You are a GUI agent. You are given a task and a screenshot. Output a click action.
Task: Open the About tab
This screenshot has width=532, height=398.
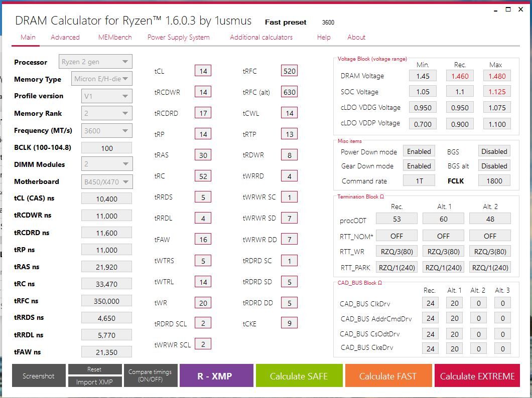click(356, 37)
